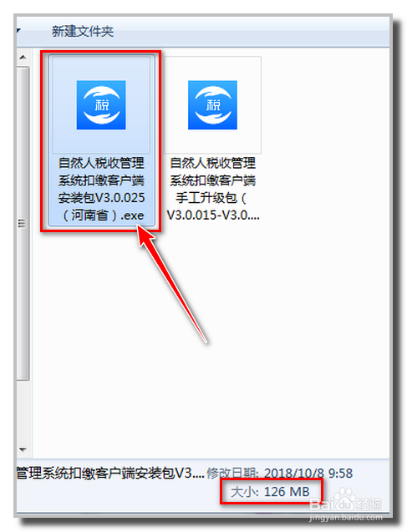The image size is (407, 532).
Task: Click the 安装包V3.0.025（河南省）.exe file name
Action: [101, 189]
